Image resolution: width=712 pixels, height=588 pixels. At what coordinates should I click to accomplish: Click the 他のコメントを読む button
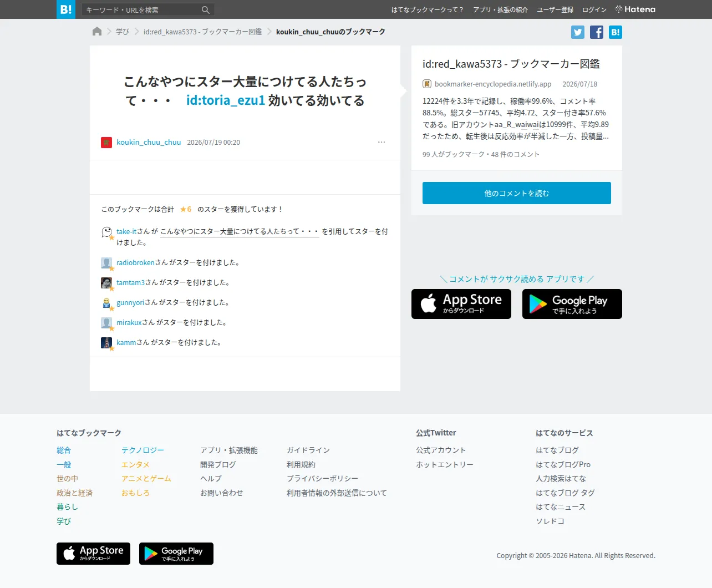(517, 193)
